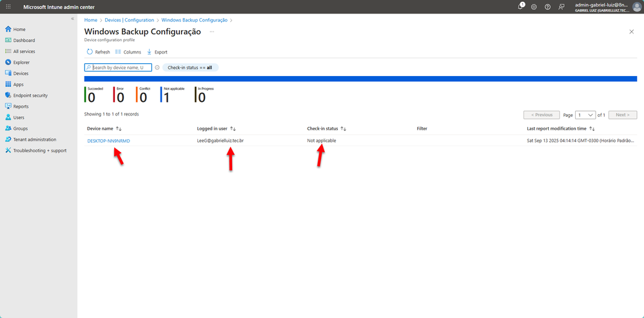Viewport: 644px width, 318px height.
Task: Click the All services icon in sidebar
Action: [8, 52]
